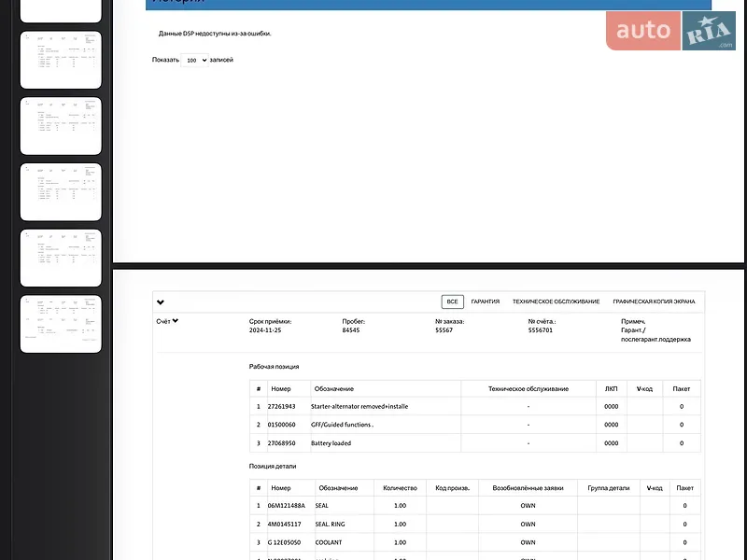Collapse the record with the top chevron

(161, 302)
